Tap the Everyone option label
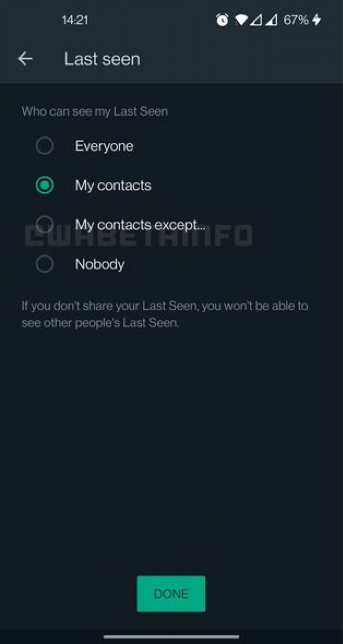Image resolution: width=343 pixels, height=644 pixels. (x=104, y=146)
